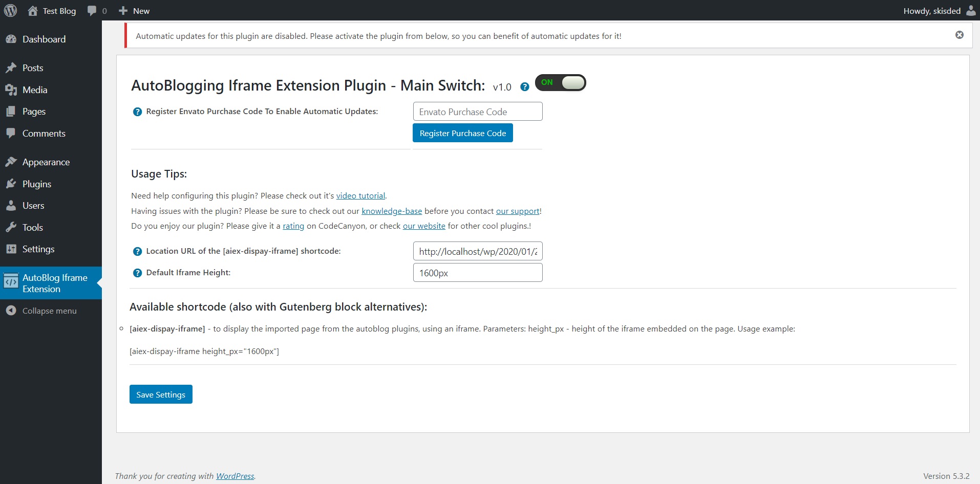Click New in admin bar
Image resolution: width=980 pixels, height=484 pixels.
(x=141, y=11)
